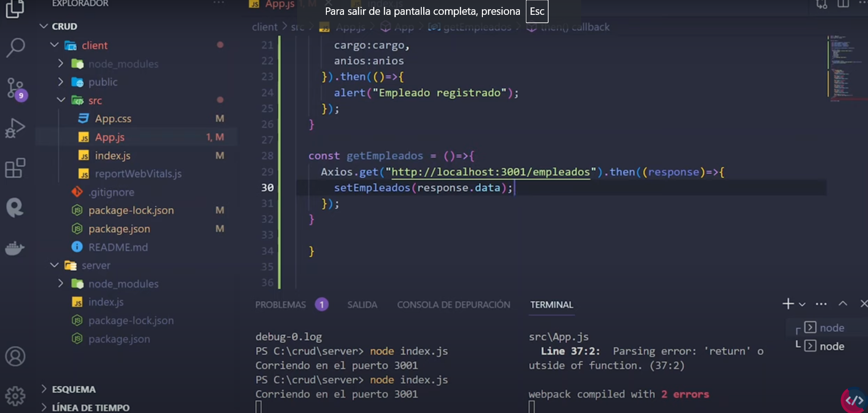Open the server package.json file

pos(119,339)
